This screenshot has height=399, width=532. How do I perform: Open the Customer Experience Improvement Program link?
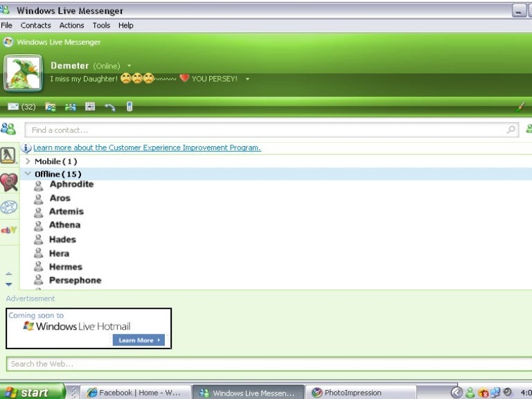tap(147, 148)
